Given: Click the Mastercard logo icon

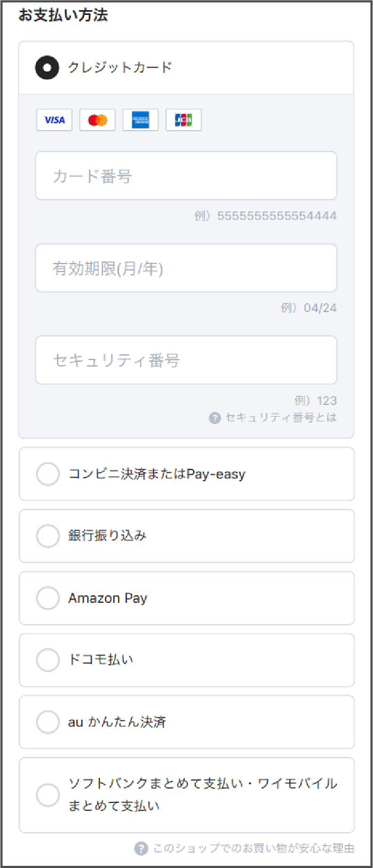Looking at the screenshot, I should [98, 120].
